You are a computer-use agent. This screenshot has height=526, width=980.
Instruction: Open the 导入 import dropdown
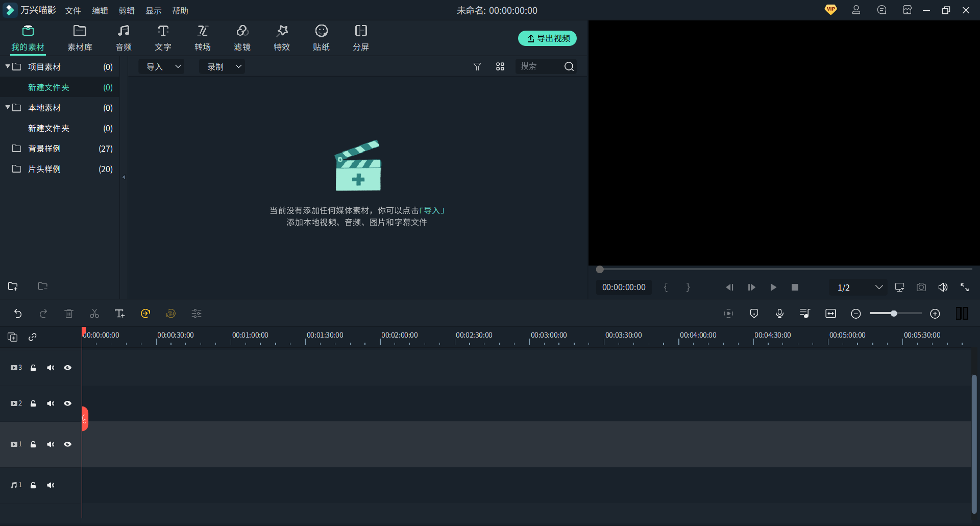163,67
